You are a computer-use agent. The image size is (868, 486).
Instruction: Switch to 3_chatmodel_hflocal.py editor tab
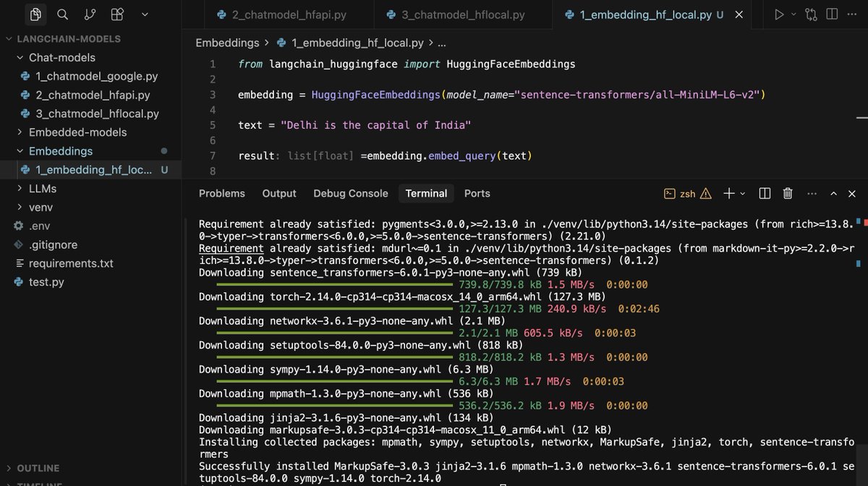463,14
